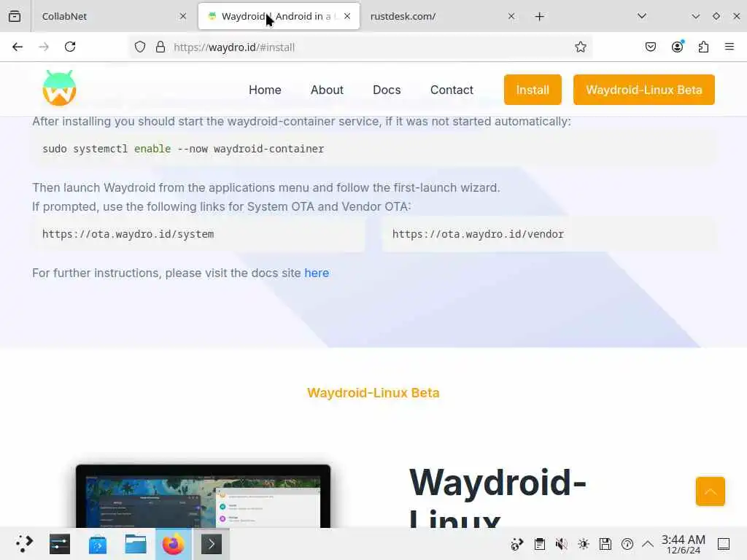Viewport: 747px width, 560px height.
Task: Select the Waydroid Android tab
Action: coord(279,16)
